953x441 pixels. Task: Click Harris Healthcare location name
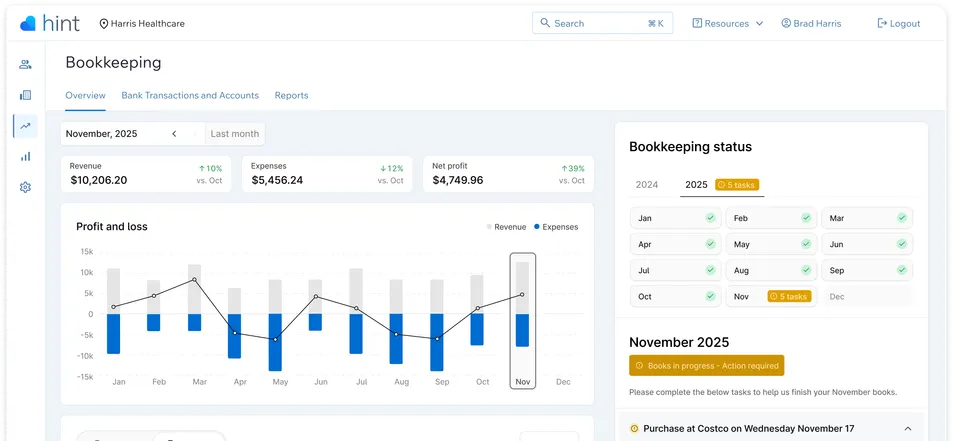point(148,24)
